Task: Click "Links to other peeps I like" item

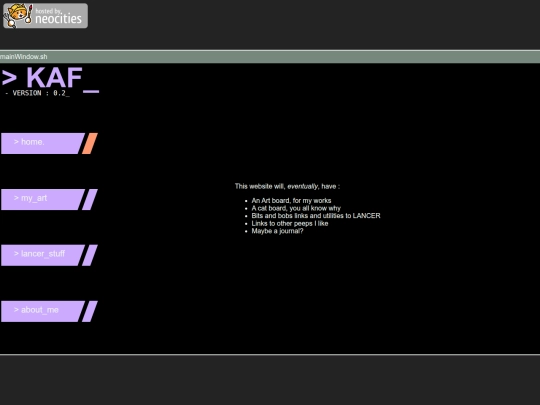Action: tap(290, 223)
